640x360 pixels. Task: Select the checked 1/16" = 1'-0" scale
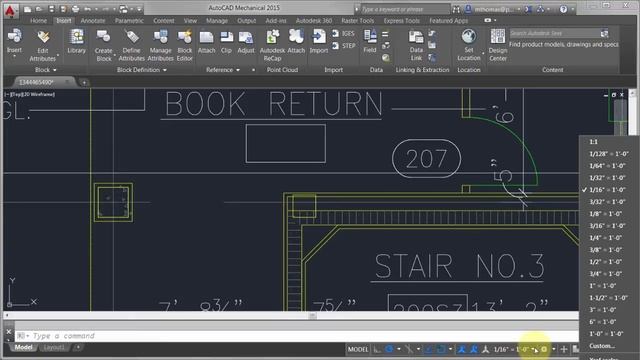[x=607, y=190]
